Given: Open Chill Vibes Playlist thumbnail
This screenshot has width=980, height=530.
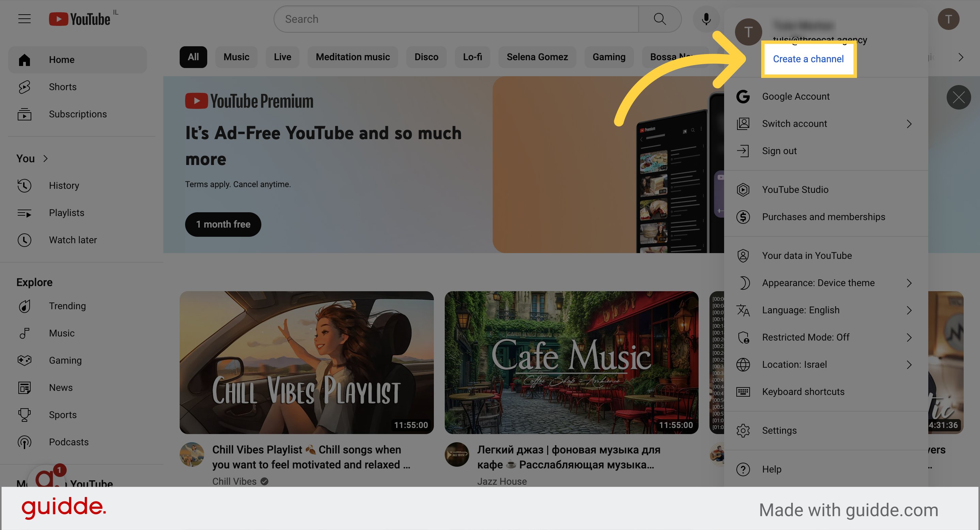Looking at the screenshot, I should (x=306, y=362).
